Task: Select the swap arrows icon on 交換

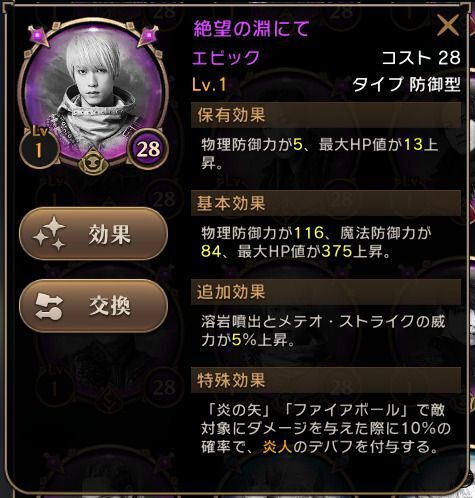Action: coord(49,306)
